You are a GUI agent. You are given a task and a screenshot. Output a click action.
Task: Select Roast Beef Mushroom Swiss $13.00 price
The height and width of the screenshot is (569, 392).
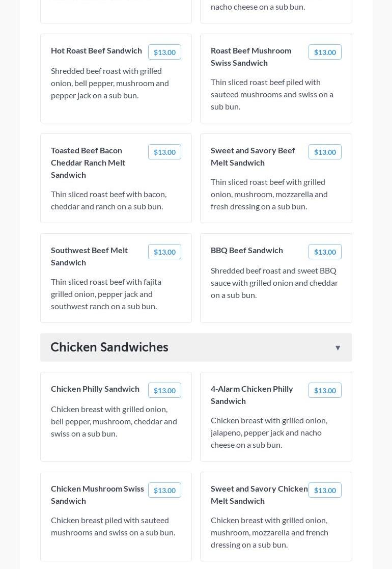pyautogui.click(x=325, y=52)
